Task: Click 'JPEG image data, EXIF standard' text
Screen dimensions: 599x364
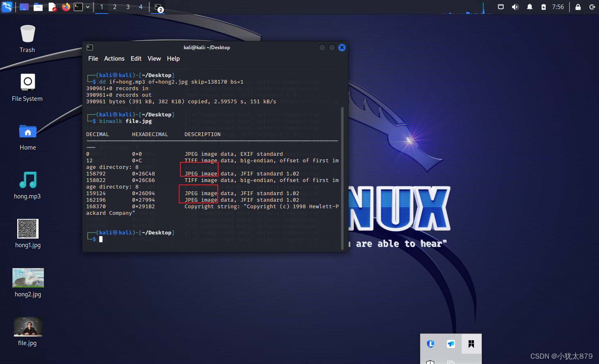Action: click(234, 154)
